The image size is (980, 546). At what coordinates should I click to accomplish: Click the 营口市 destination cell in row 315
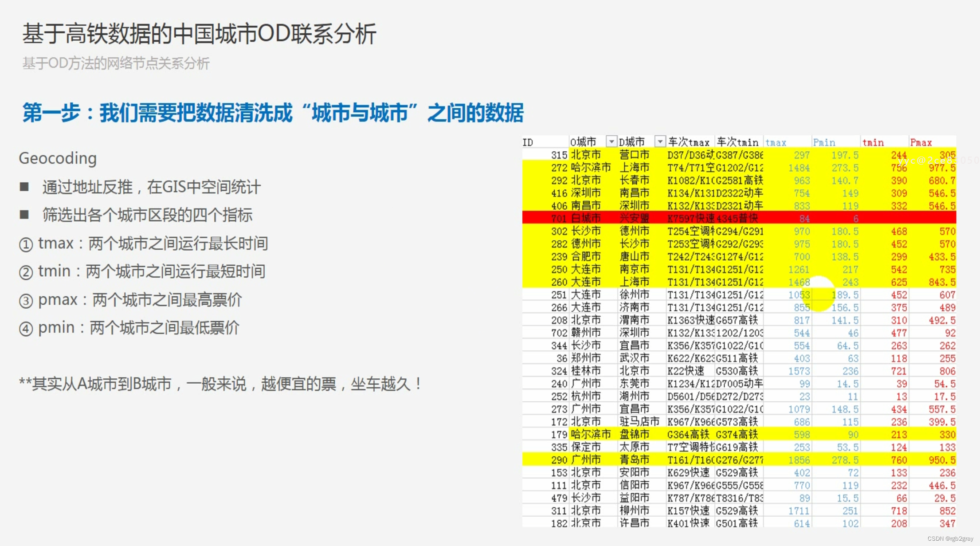[x=634, y=155]
